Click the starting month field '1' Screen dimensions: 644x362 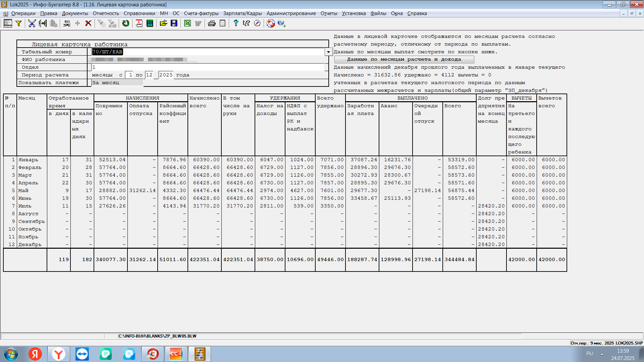point(130,75)
